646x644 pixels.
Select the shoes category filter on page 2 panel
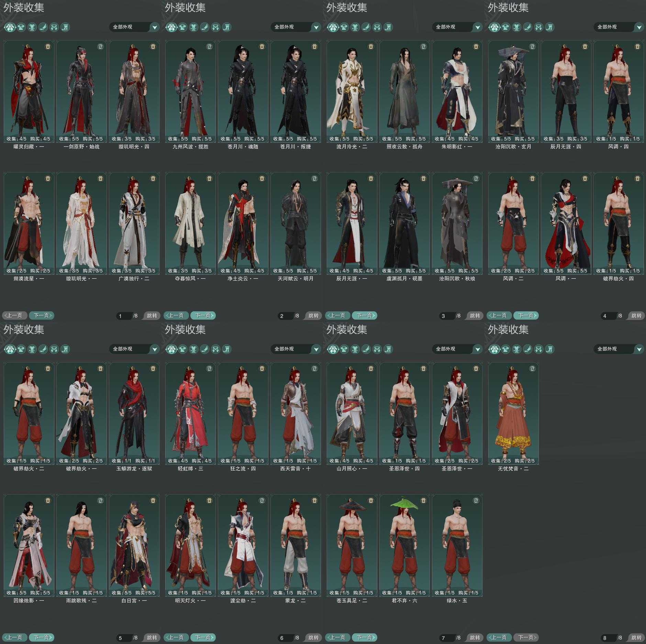204,27
